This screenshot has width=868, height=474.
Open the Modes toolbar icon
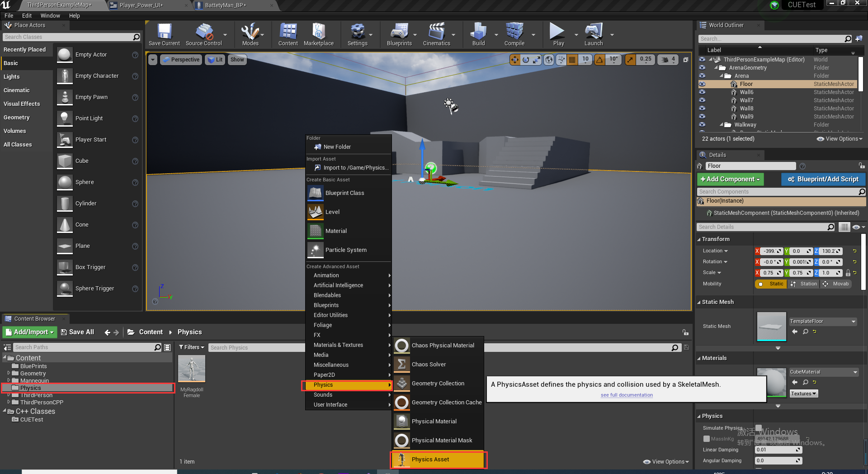pyautogui.click(x=250, y=34)
